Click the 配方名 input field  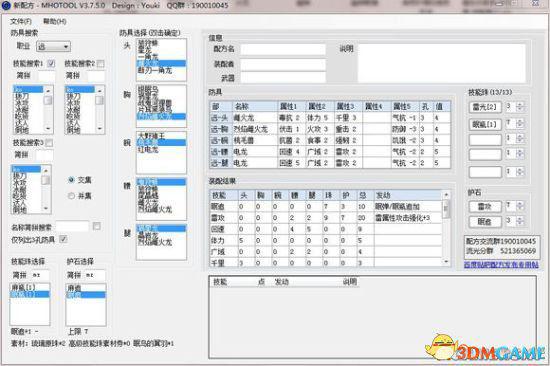(283, 49)
